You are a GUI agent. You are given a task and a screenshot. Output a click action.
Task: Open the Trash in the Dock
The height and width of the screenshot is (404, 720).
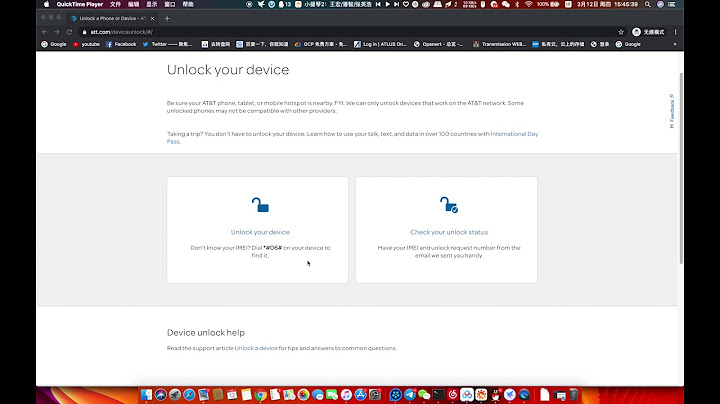(x=574, y=394)
